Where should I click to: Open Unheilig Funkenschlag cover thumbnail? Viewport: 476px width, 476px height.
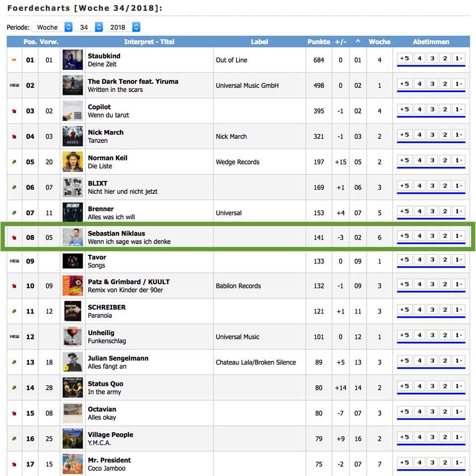[72, 337]
